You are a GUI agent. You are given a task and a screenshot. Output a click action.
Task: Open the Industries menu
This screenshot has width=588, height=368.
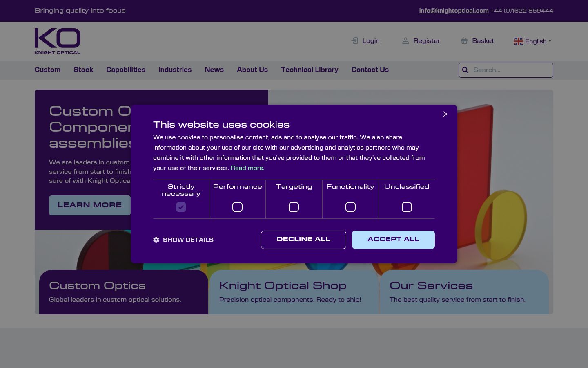(175, 70)
